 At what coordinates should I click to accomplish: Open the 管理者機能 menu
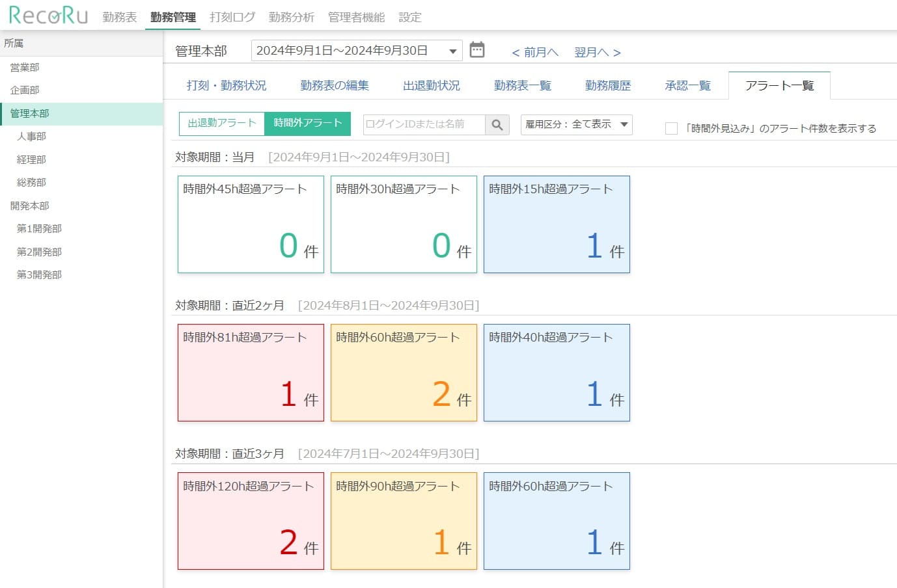(x=356, y=18)
